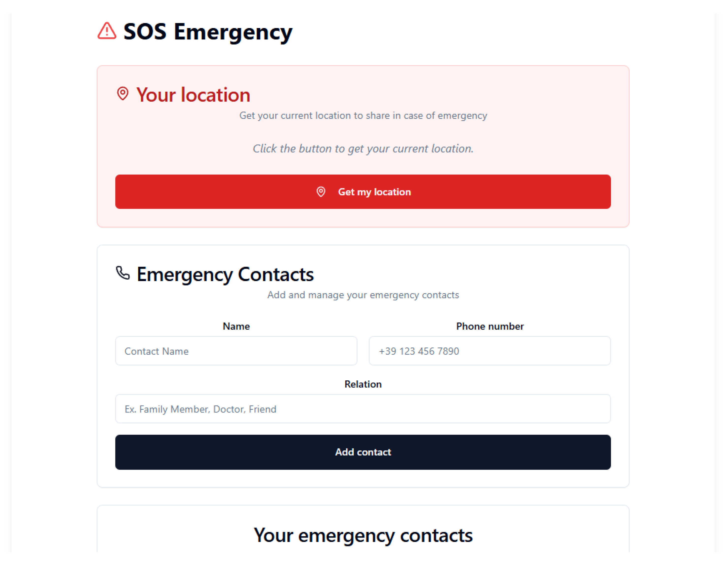Focus the Relation input field

click(x=363, y=409)
